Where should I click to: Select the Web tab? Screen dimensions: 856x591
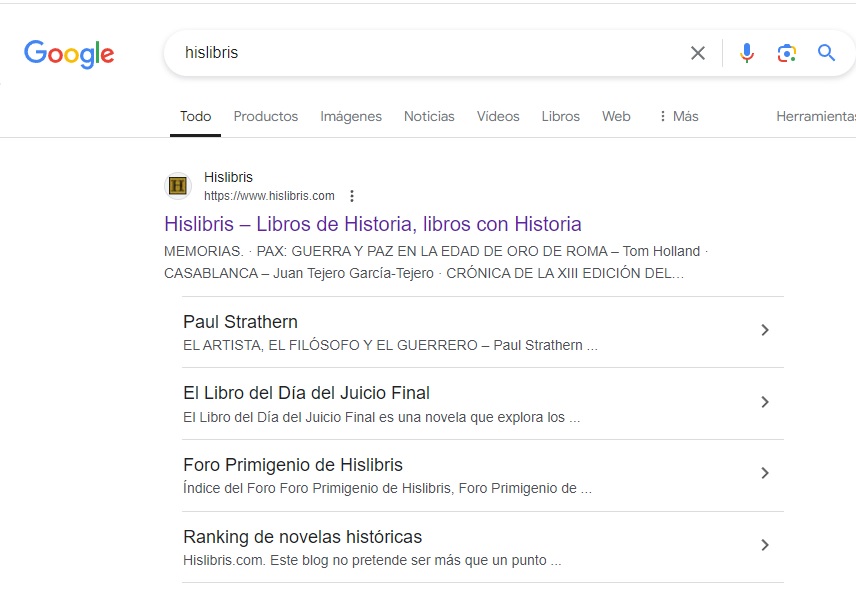(x=616, y=116)
